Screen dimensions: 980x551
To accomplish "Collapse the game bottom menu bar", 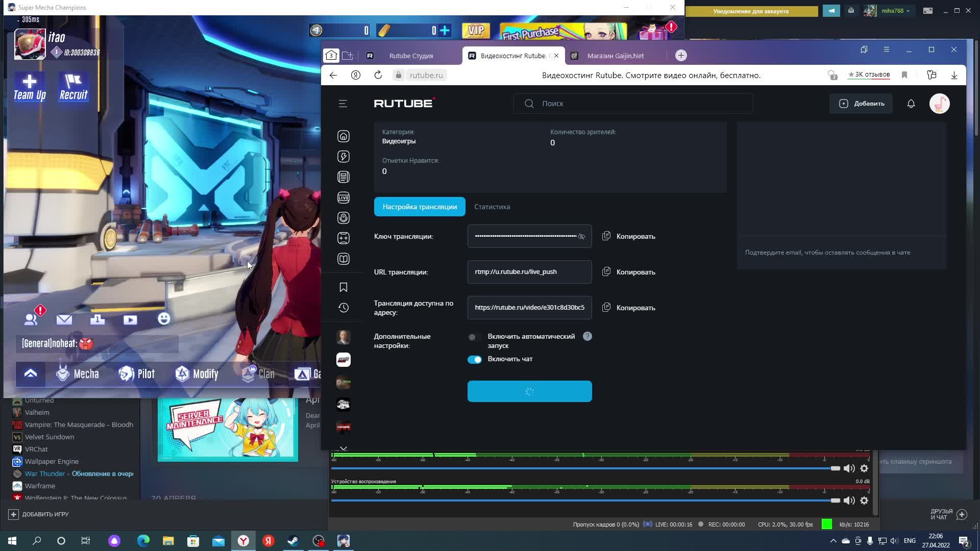I will [x=31, y=373].
